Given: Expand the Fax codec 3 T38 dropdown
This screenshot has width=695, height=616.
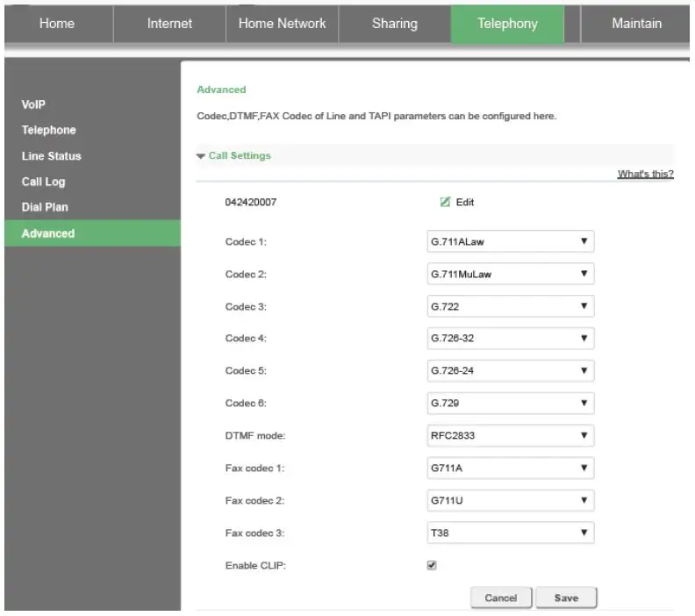Looking at the screenshot, I should click(x=509, y=533).
